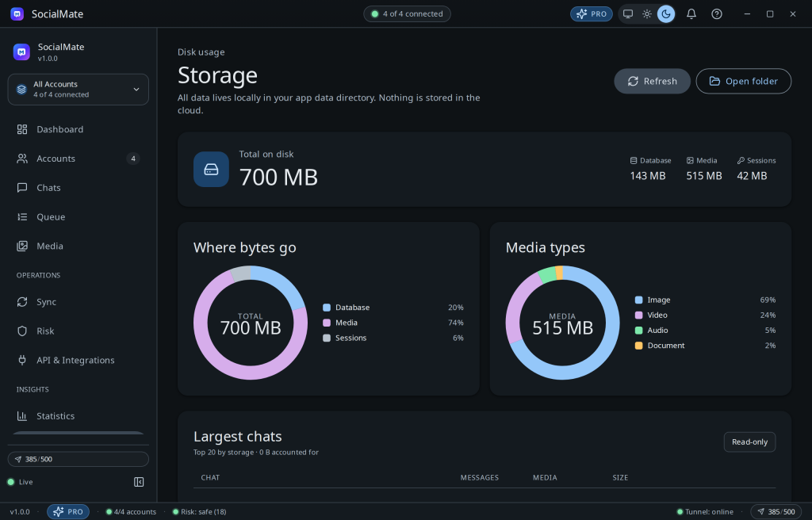Click the Media purple legend swatch in Where bytes go

tap(327, 323)
